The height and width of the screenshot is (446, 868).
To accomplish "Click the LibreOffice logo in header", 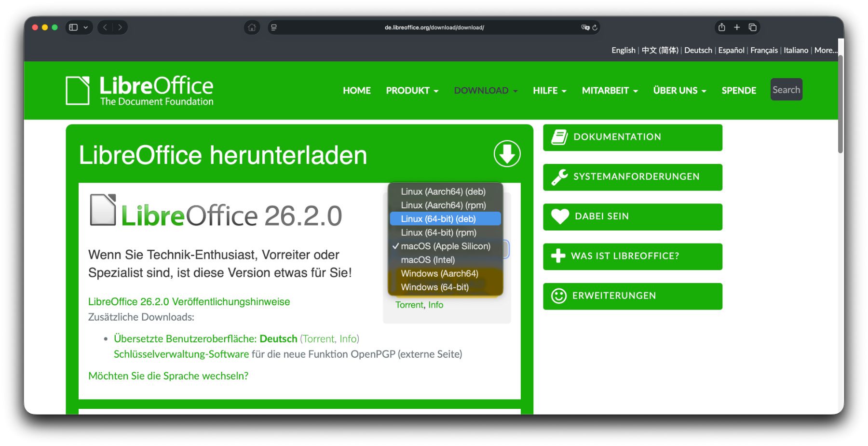I will coord(140,90).
